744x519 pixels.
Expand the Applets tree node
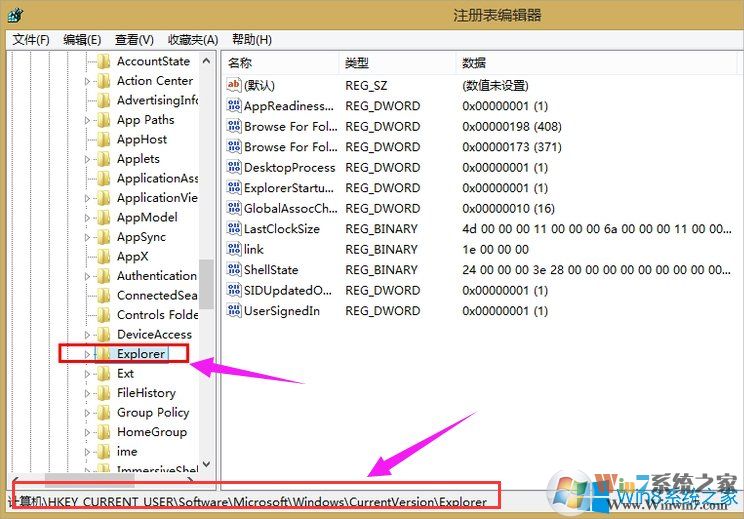tap(87, 159)
